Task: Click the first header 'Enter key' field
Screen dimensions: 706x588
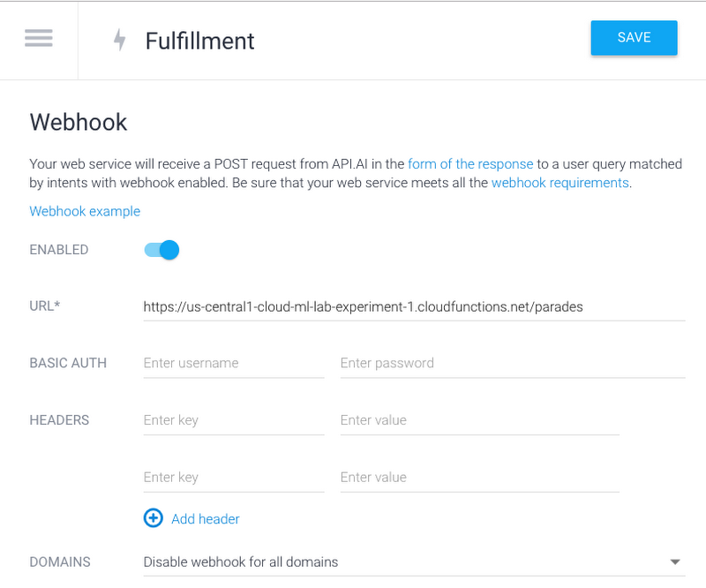Action: coord(233,420)
